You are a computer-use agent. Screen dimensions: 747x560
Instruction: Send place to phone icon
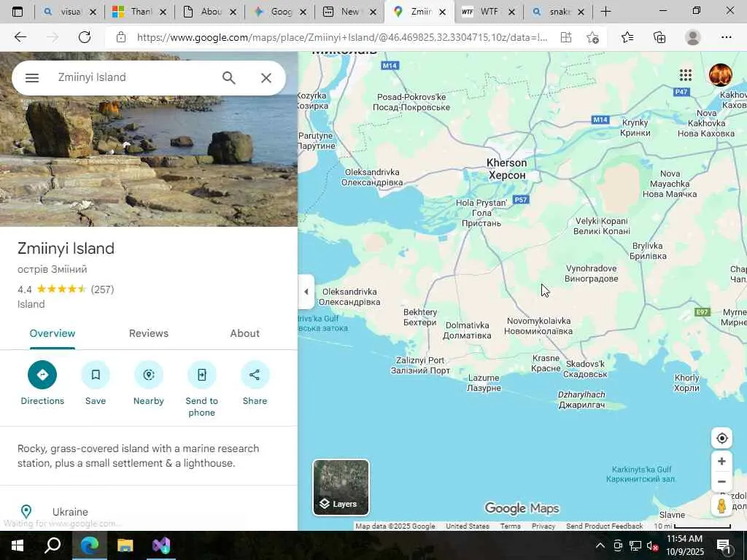pos(201,375)
